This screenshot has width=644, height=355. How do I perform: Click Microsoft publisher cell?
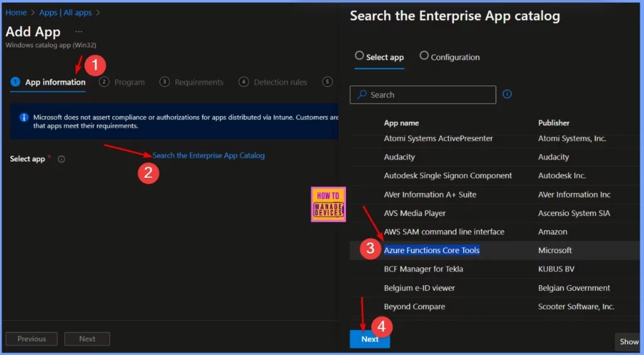click(555, 250)
